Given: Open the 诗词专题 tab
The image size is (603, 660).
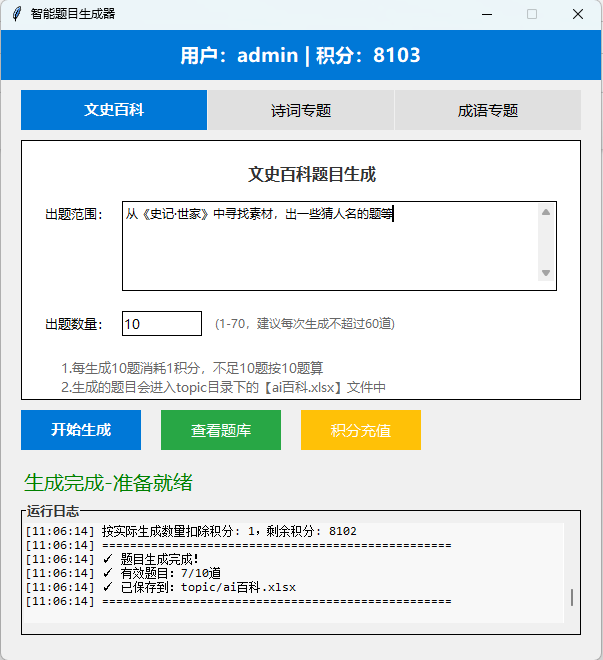Looking at the screenshot, I should [301, 110].
